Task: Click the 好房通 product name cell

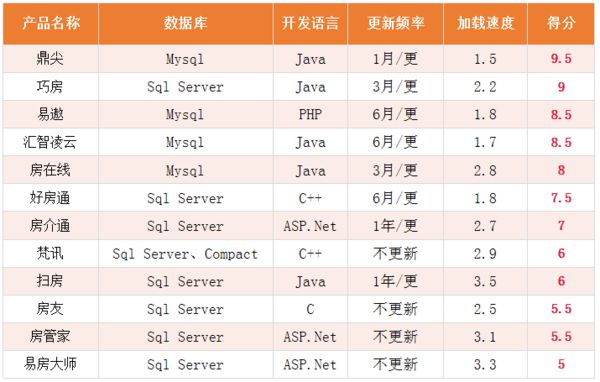Action: tap(50, 198)
